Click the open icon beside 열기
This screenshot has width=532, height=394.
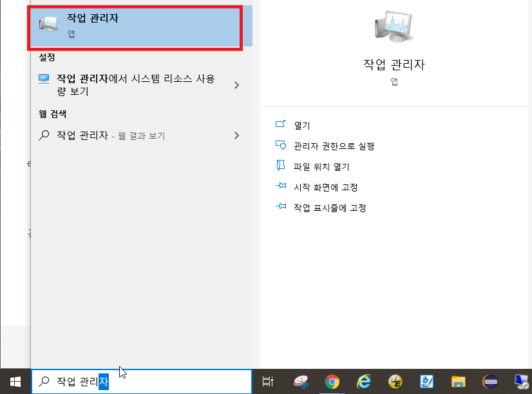click(x=281, y=124)
